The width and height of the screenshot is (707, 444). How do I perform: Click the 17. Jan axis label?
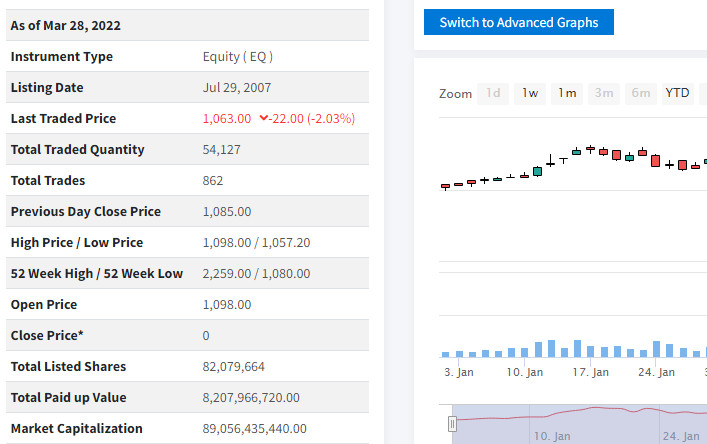tap(591, 372)
